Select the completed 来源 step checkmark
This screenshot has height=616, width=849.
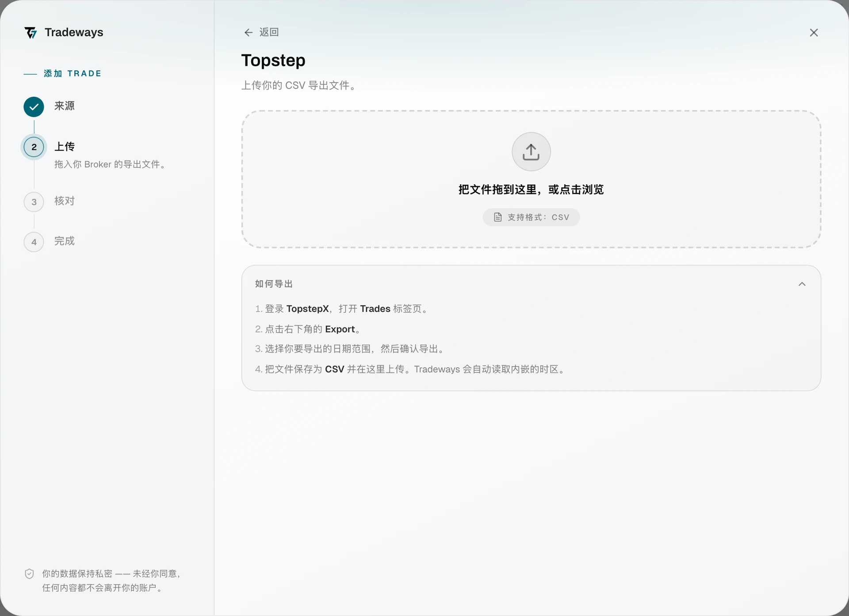pos(34,107)
